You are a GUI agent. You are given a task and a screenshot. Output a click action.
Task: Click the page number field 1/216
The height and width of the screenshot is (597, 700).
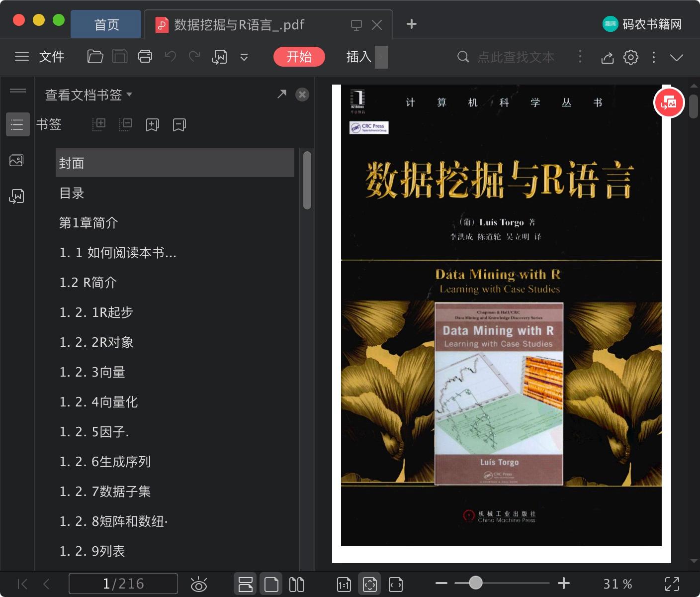coord(123,584)
